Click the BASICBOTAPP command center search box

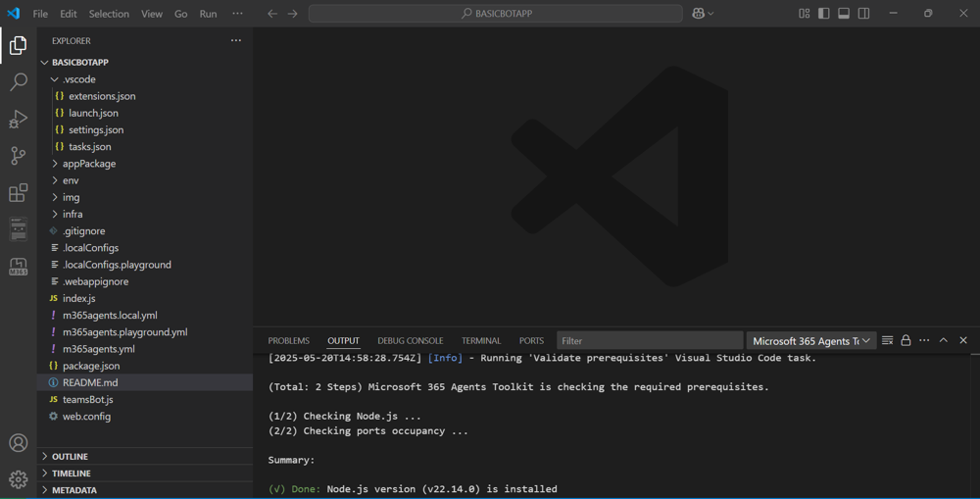pos(496,13)
